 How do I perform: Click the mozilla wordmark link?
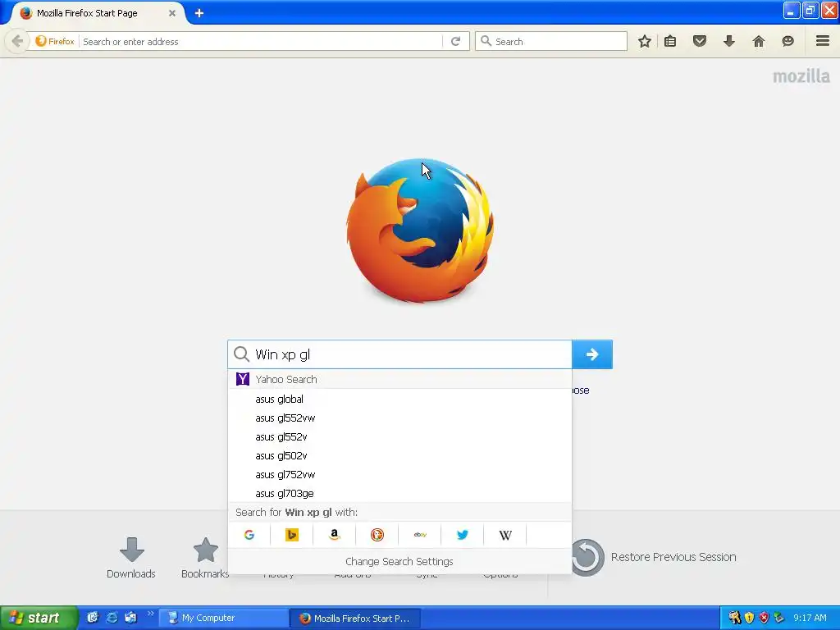801,76
